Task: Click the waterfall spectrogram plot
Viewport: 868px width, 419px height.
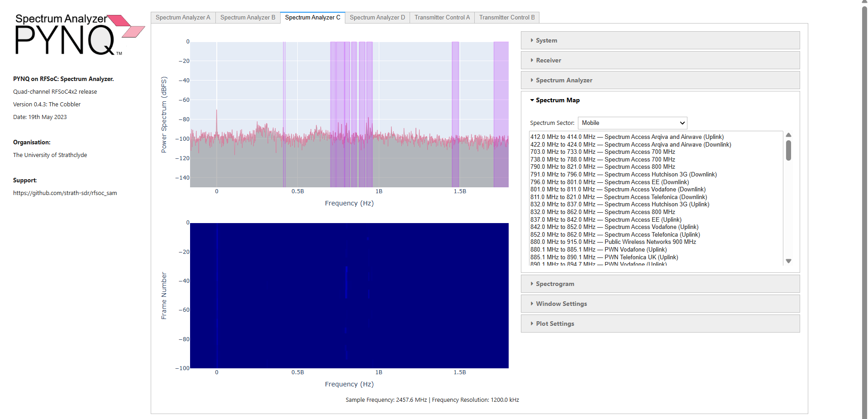Action: [x=349, y=295]
